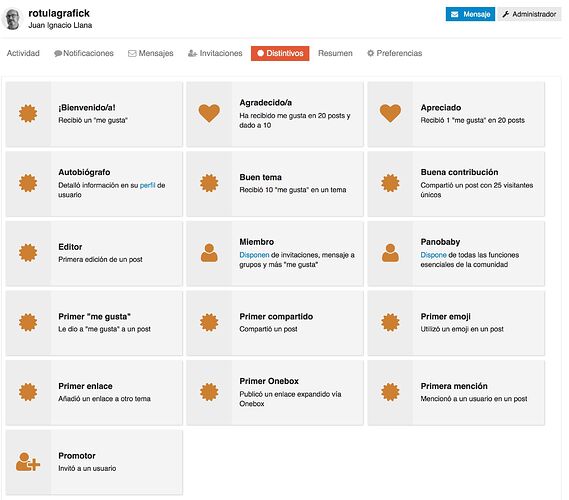Click the starburst icon of Primer emoji badge
Screen dimensions: 569x500
coord(390,322)
